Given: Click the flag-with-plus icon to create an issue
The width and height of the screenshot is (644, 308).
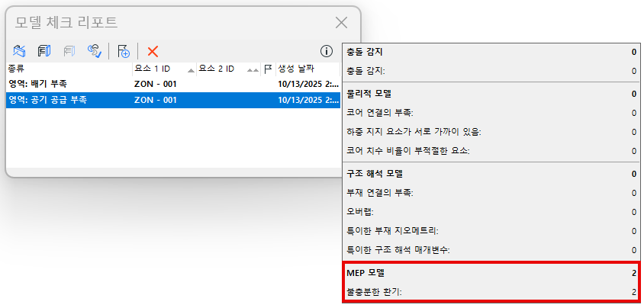Looking at the screenshot, I should 123,51.
